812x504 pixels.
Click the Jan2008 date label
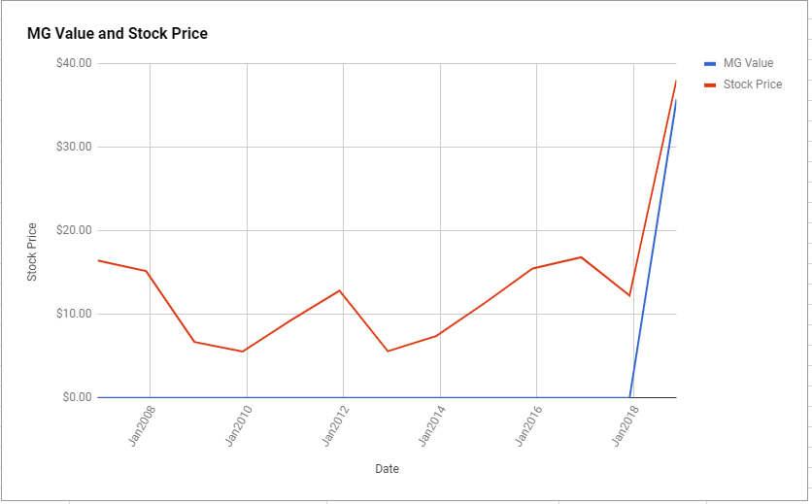click(142, 426)
